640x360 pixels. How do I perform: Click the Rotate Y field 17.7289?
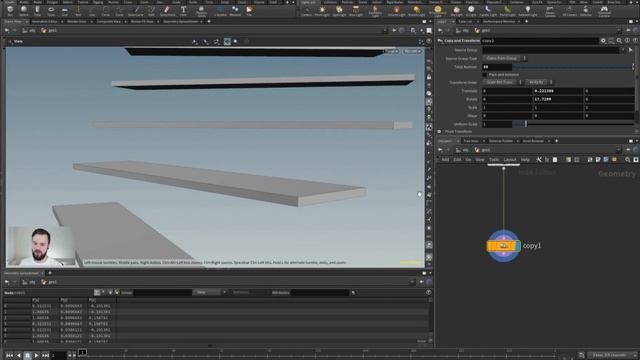coord(558,99)
